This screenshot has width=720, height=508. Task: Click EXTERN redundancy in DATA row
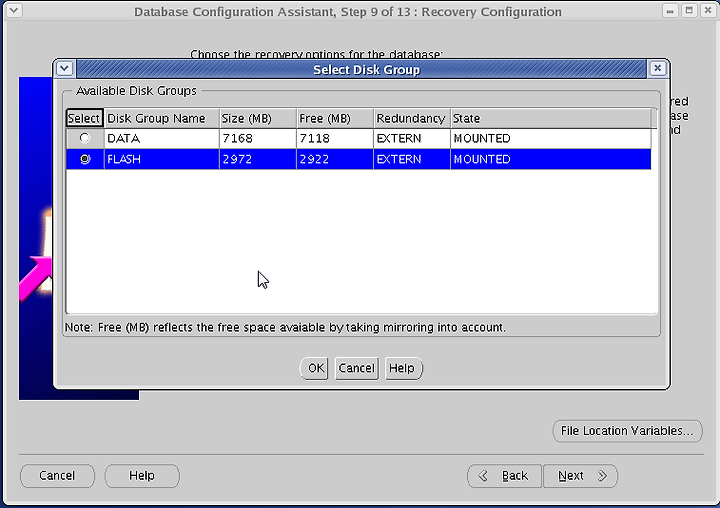412,138
